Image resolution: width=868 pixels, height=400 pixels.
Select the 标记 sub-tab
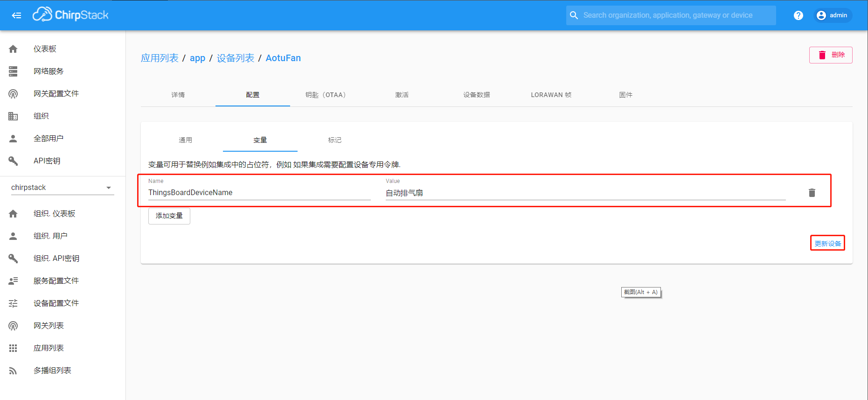click(335, 140)
